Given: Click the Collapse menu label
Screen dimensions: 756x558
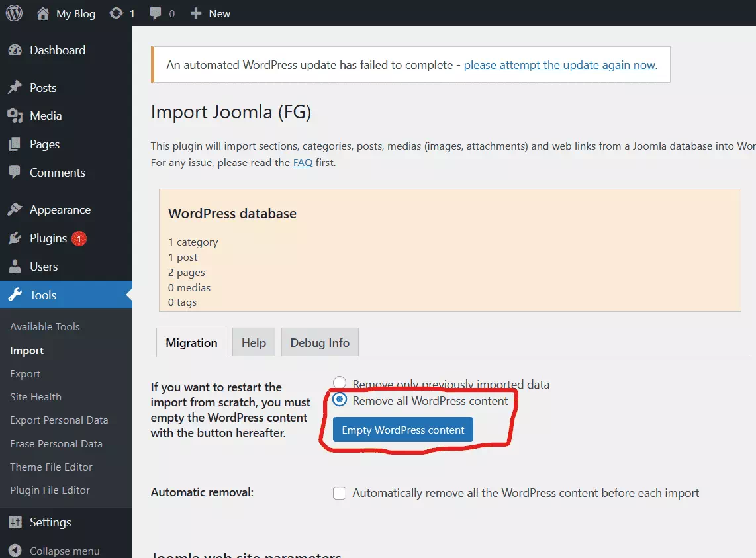Looking at the screenshot, I should [65, 551].
